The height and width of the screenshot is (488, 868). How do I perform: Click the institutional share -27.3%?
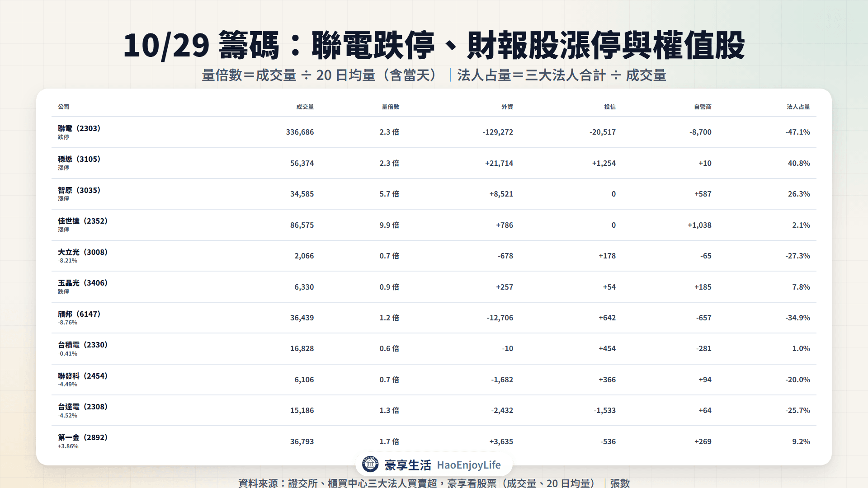tap(797, 256)
